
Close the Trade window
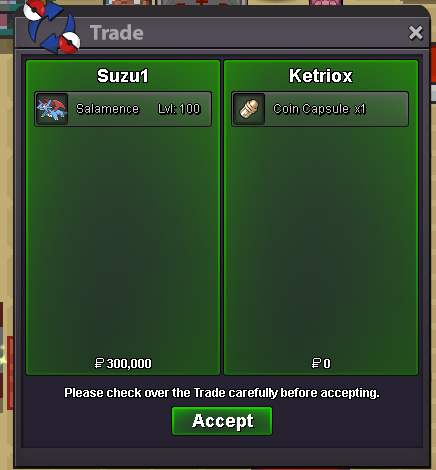[x=415, y=33]
